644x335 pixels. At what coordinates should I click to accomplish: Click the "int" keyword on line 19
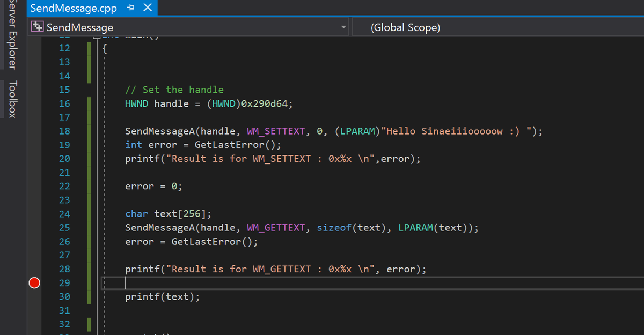coord(134,145)
